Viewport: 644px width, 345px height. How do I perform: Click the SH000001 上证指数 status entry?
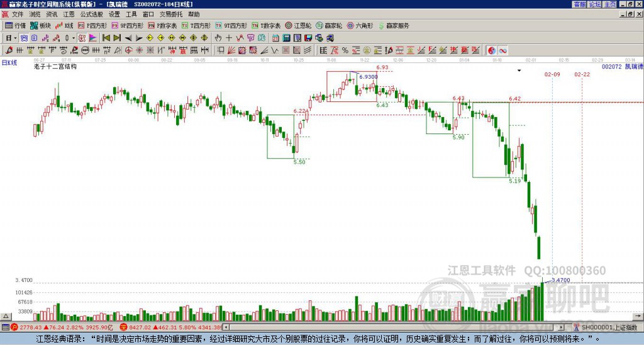click(x=609, y=327)
